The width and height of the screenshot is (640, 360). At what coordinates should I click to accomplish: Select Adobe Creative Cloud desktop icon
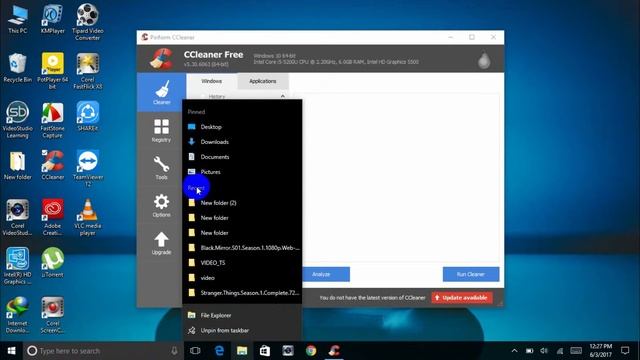(53, 217)
